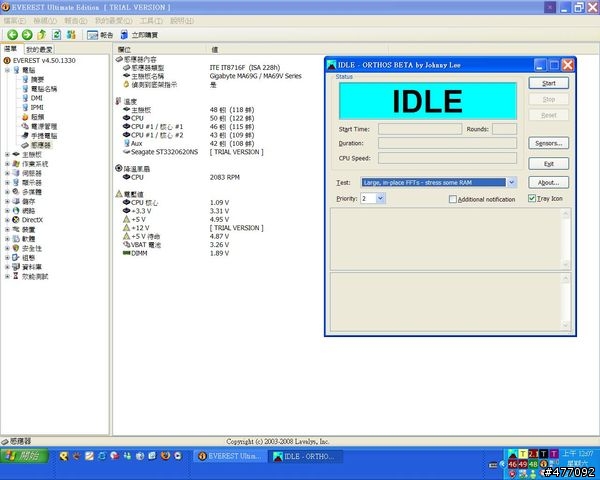Select the Summary item under Computer tree
This screenshot has width=600, height=480.
(x=38, y=79)
